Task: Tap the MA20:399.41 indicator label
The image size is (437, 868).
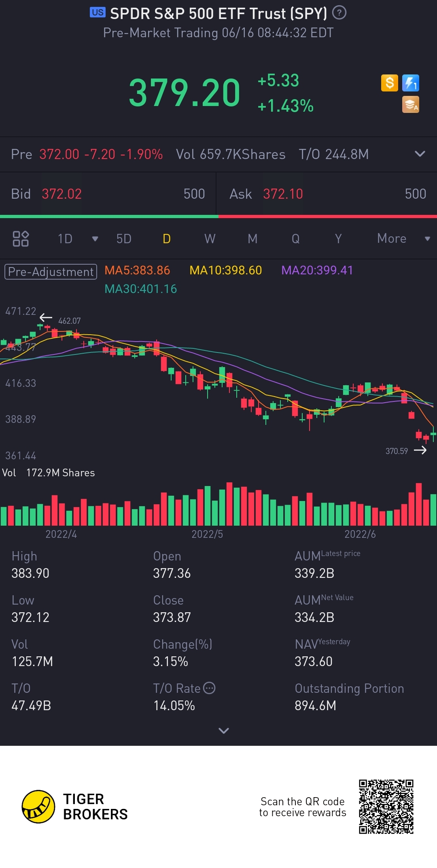Action: pos(317,270)
